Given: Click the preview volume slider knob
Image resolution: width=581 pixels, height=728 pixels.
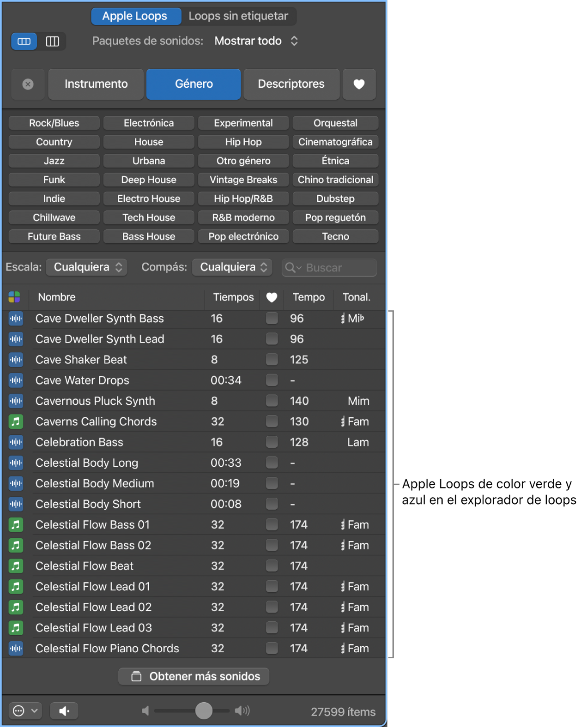Looking at the screenshot, I should pos(204,711).
